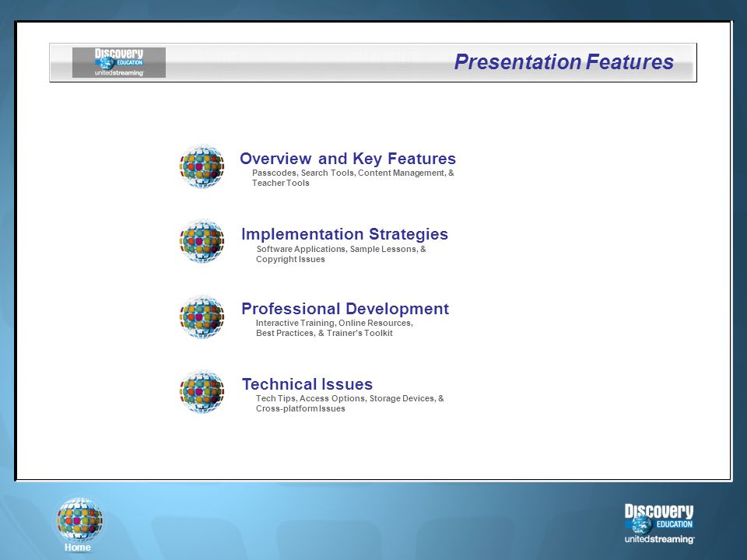Click text 'Tech Tips, Access Options, Storage Devices, &'
Screen dimensions: 747x560
[349, 398]
